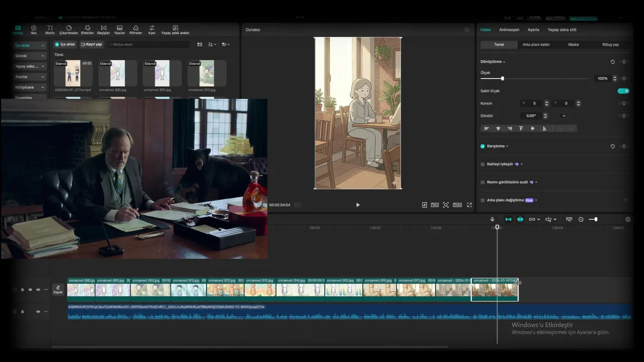The image size is (644, 362).
Task: Enter fullscreen preview mode
Action: pyautogui.click(x=469, y=205)
